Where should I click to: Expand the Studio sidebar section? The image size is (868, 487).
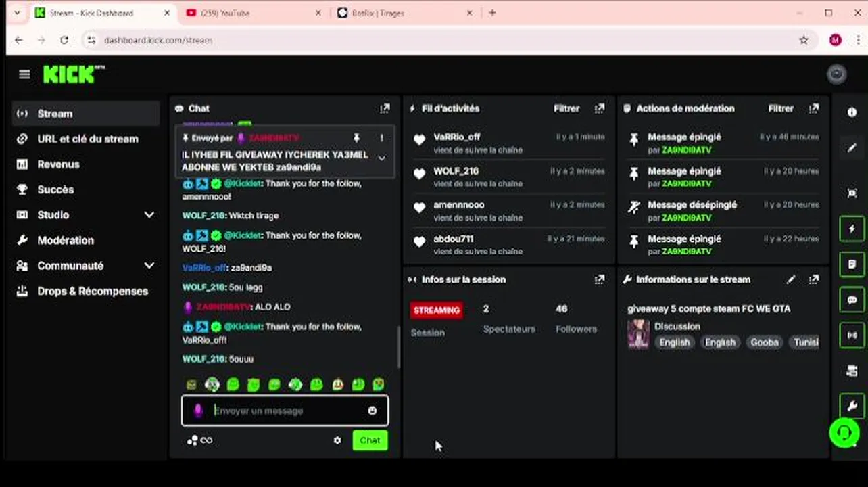point(149,215)
